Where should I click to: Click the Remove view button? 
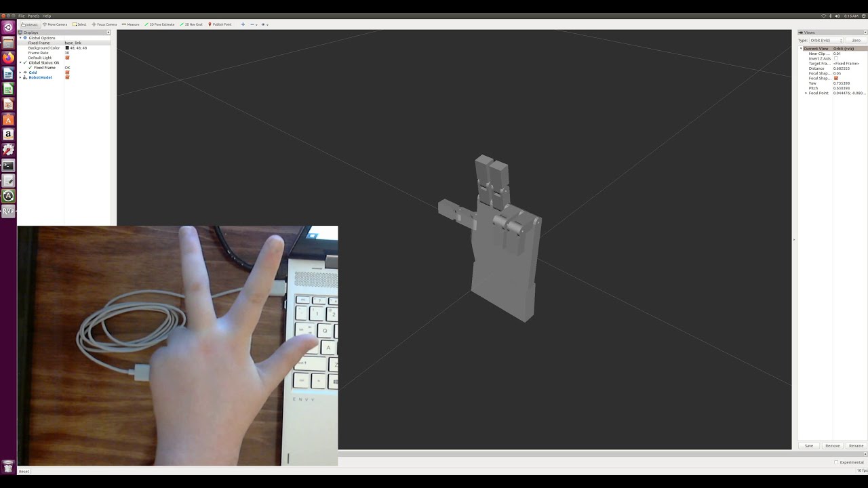833,445
